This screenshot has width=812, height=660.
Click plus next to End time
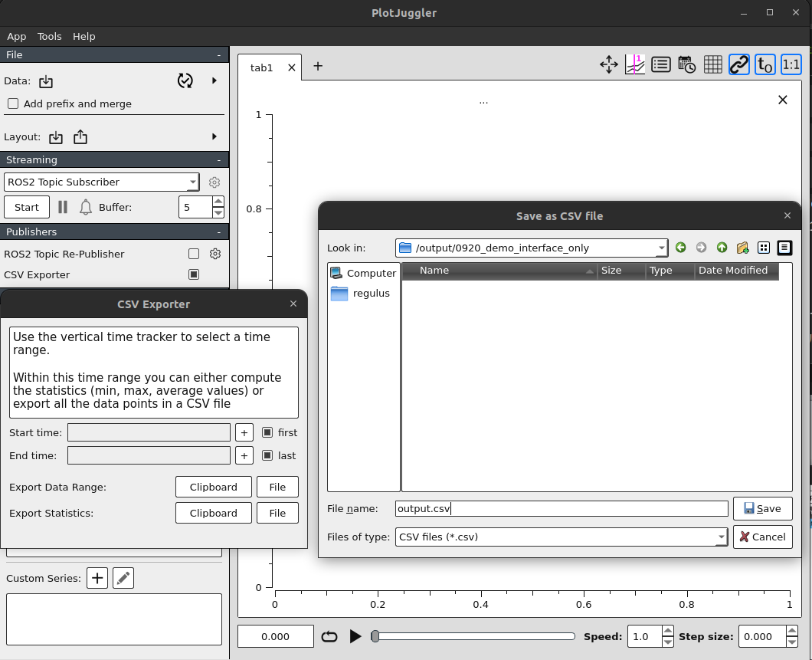coord(244,456)
